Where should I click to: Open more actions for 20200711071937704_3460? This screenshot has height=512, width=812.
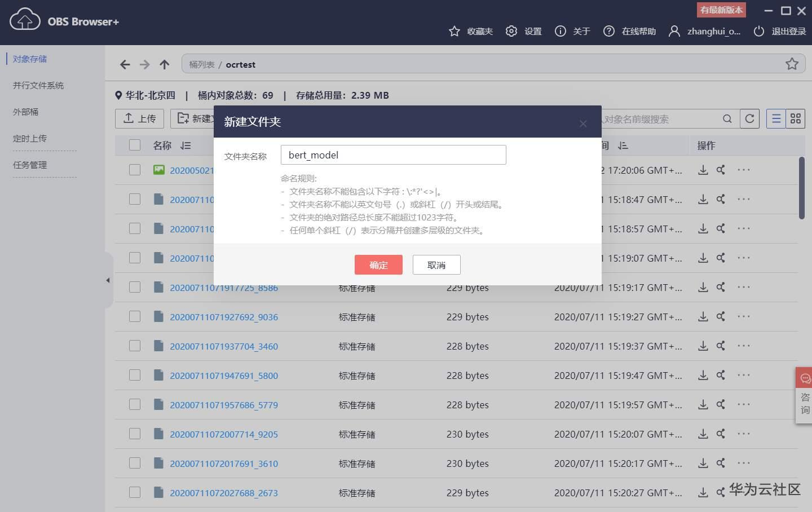[744, 346]
